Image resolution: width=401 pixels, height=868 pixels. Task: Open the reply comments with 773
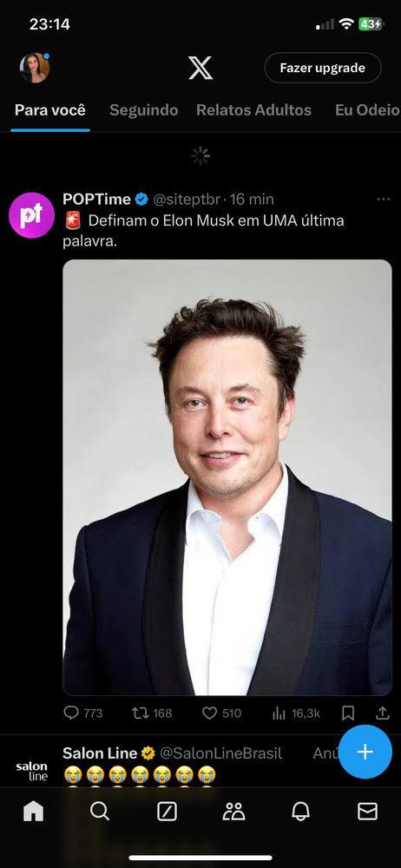coord(83,713)
